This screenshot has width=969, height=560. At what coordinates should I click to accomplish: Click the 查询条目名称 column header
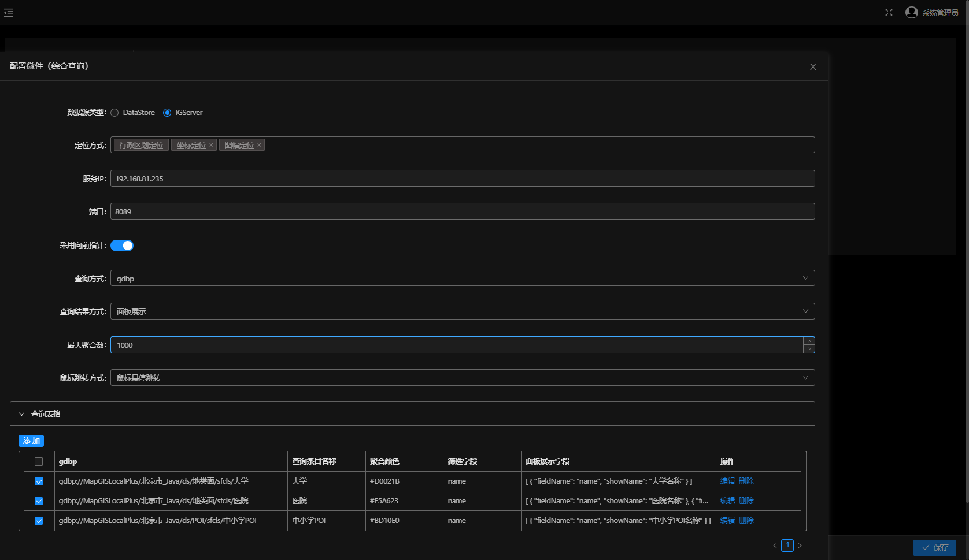(314, 461)
